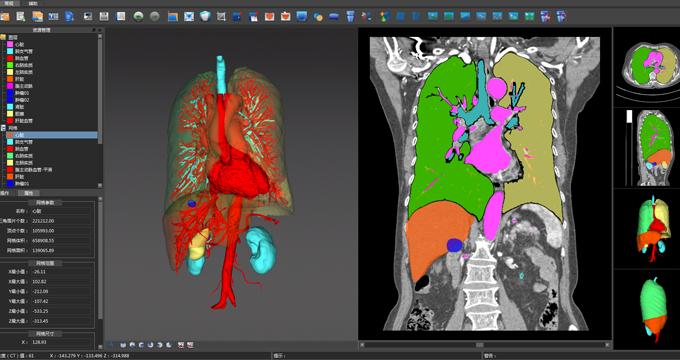Viewport: 680px width, 360px height.
Task: Click the solid blue cube toolbar icon
Action: coord(400,16)
